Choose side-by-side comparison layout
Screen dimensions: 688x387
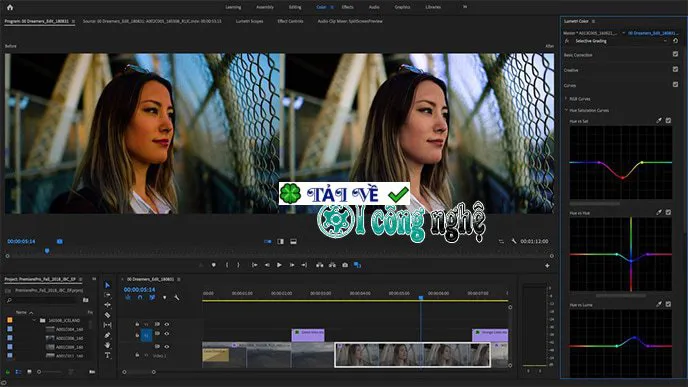tap(268, 242)
